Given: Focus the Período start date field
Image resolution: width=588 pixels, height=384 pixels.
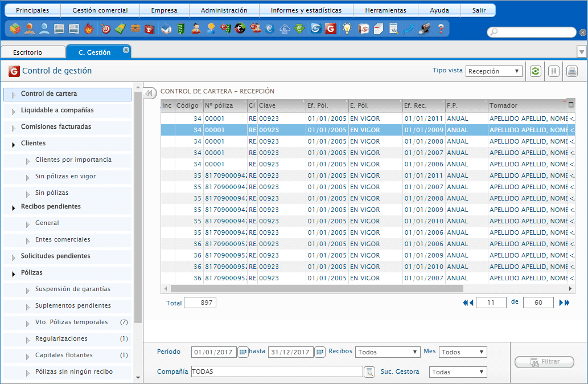Looking at the screenshot, I should pos(214,352).
